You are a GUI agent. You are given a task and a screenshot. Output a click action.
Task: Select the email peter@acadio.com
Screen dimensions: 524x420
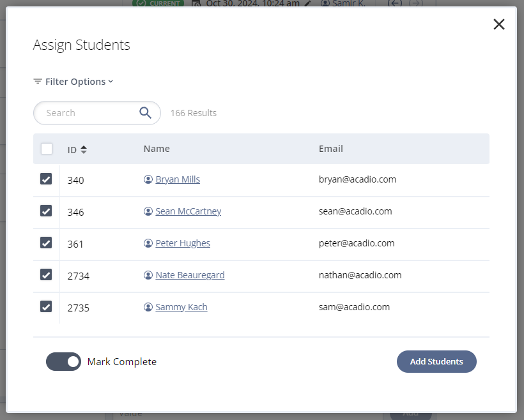(x=357, y=243)
